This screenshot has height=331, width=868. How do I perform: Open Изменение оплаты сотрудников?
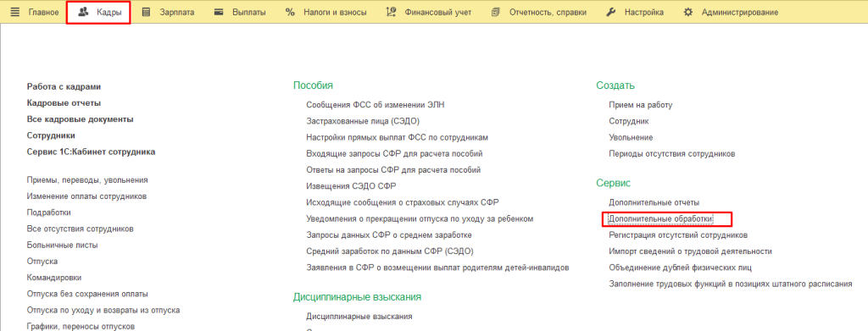86,196
